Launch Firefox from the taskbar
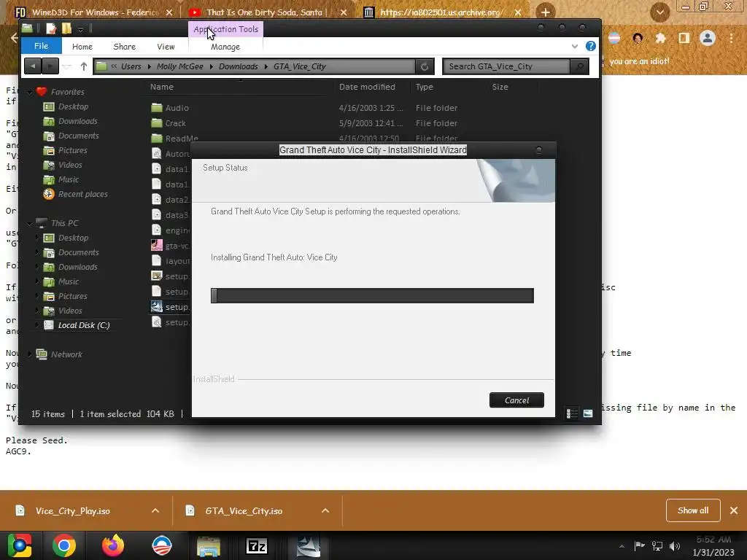The width and height of the screenshot is (747, 560). pos(113,545)
